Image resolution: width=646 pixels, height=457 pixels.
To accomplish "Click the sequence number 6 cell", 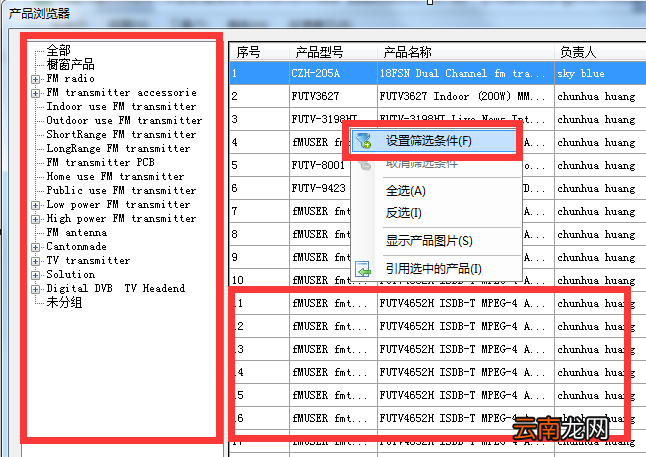I will 259,189.
